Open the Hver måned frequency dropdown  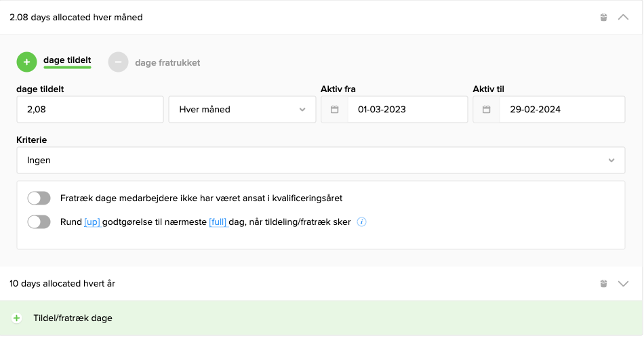tap(242, 110)
